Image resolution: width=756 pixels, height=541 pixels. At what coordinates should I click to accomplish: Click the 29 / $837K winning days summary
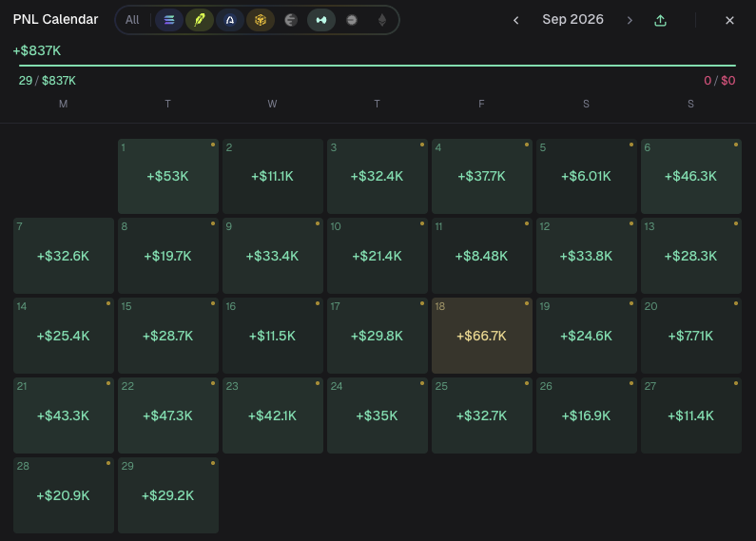pos(48,81)
